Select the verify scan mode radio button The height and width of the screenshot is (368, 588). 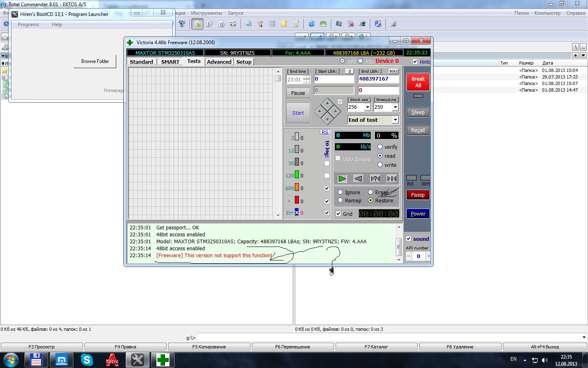(380, 147)
